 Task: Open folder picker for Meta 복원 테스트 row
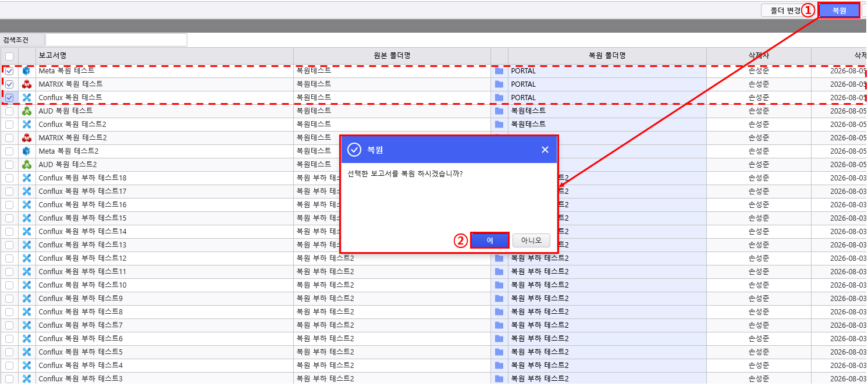click(499, 71)
